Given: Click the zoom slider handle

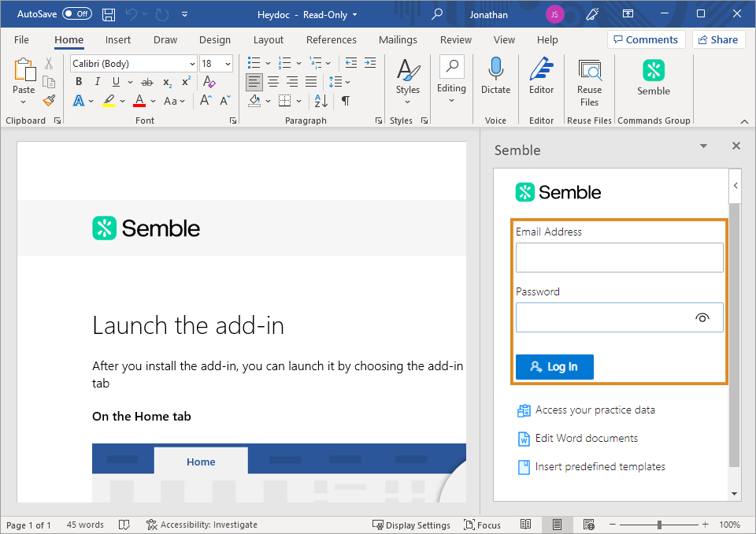Looking at the screenshot, I should (659, 525).
